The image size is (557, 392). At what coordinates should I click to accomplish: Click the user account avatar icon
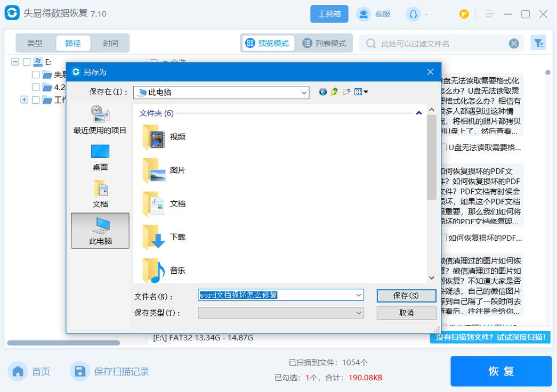413,14
